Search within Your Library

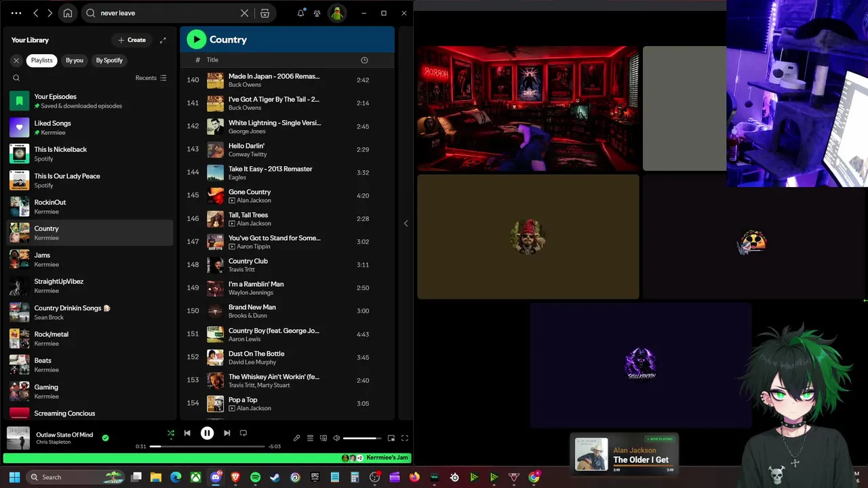click(x=16, y=78)
